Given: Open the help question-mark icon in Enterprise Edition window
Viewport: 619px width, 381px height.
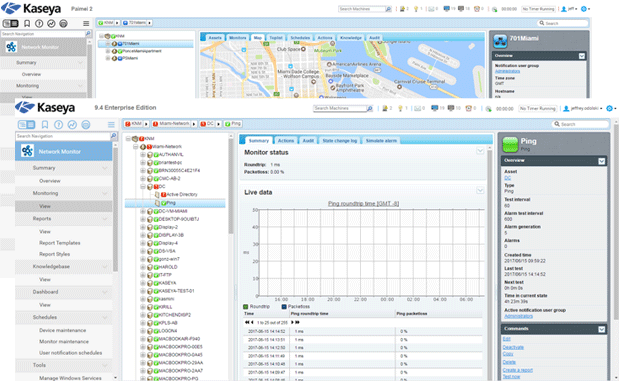Looking at the screenshot, I should pyautogui.click(x=58, y=125).
